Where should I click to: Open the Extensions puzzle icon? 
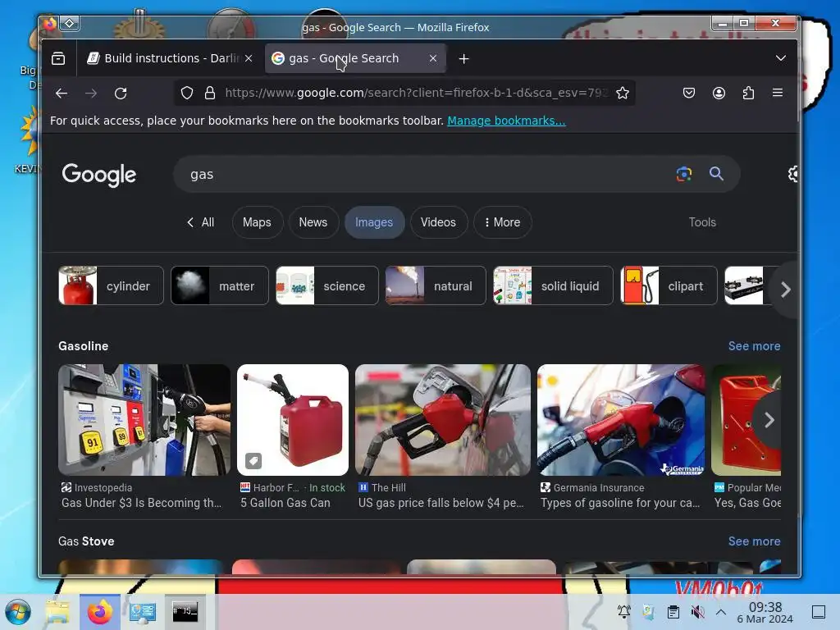pos(748,94)
